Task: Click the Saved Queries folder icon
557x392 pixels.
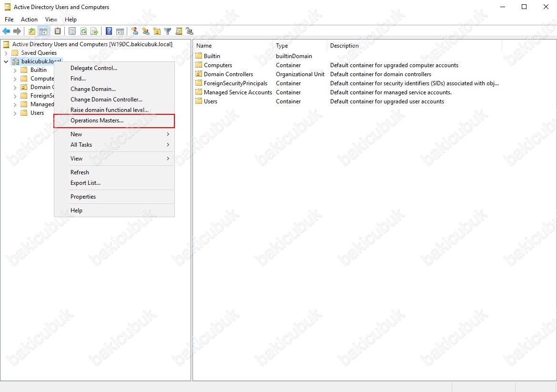Action: tap(15, 52)
